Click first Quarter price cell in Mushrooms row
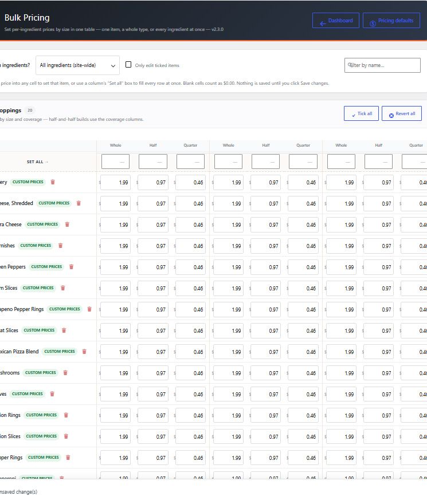Screen dimensions: 427x504 click(x=190, y=373)
